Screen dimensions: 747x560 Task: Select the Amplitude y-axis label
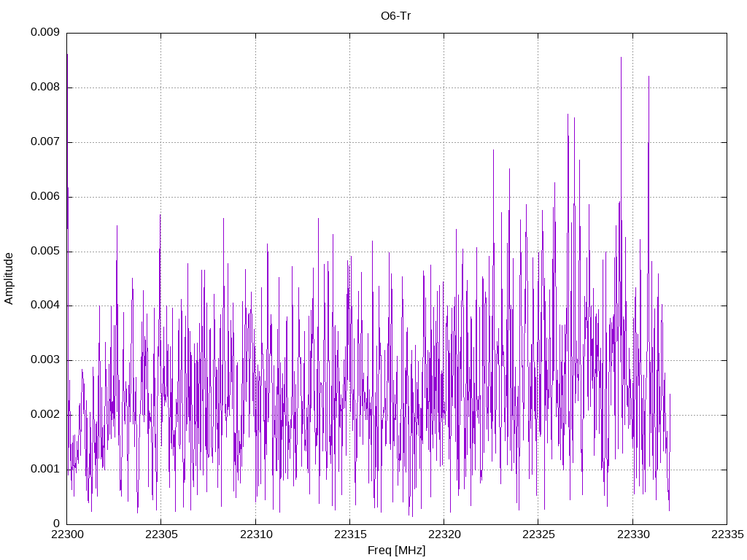(x=9, y=279)
